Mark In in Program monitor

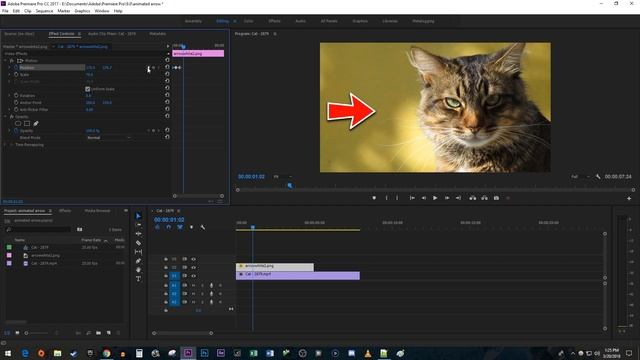pos(387,198)
